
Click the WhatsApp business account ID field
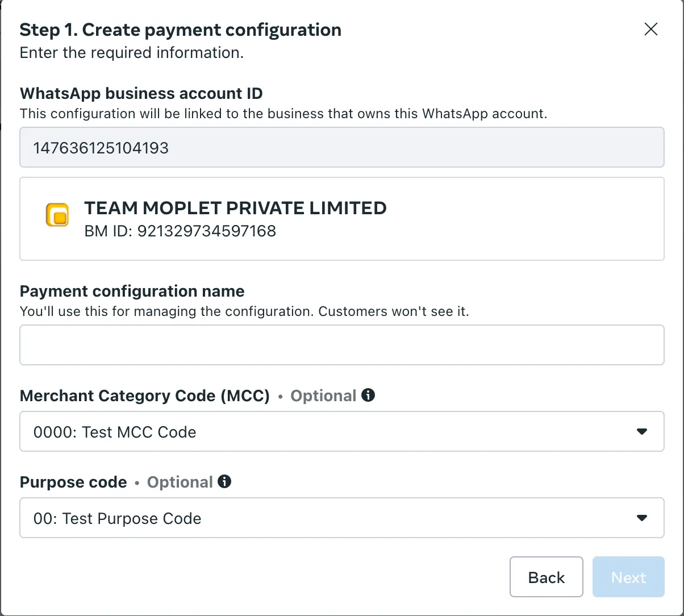pos(342,147)
